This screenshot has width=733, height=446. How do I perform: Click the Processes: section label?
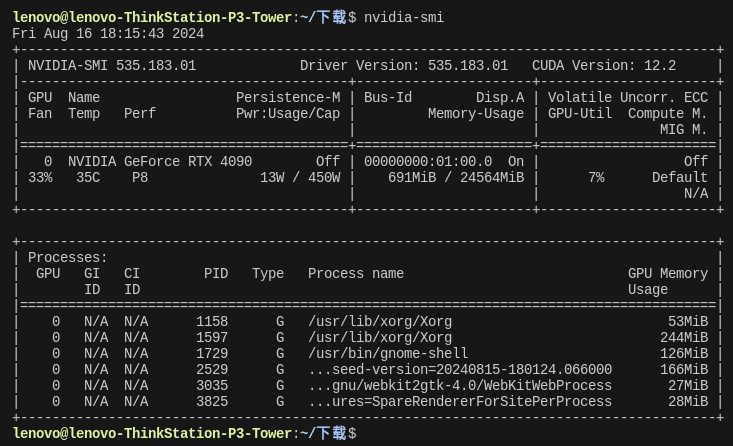pos(67,258)
